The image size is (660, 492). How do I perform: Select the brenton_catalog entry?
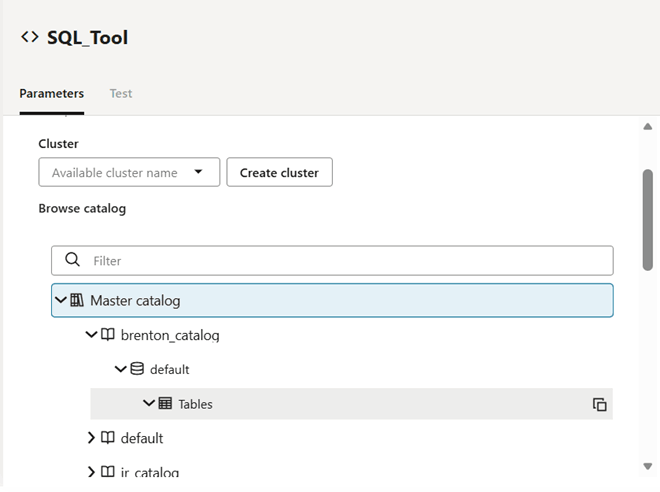click(170, 335)
